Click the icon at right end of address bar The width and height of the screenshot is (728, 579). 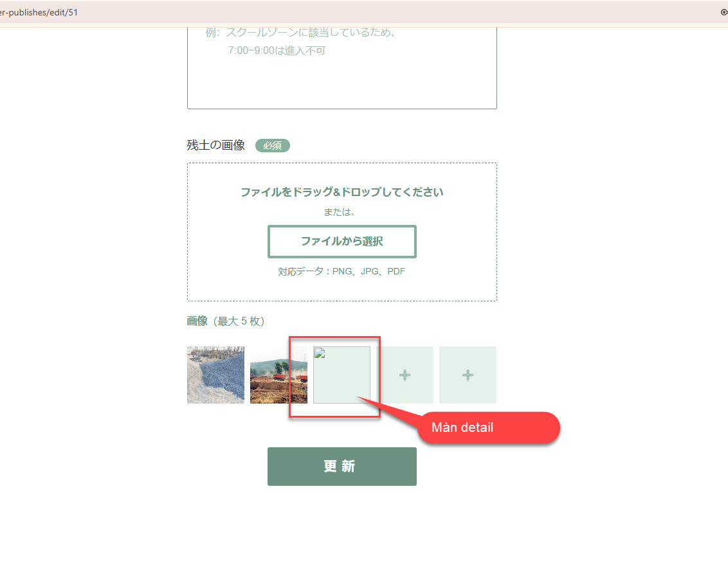coord(723,12)
